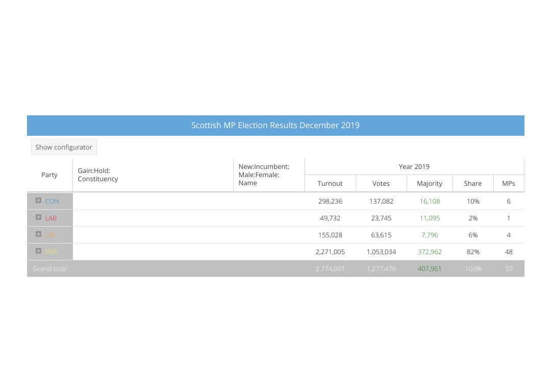Expand the CON party row
Viewport: 551px width, 392px height.
[38, 201]
